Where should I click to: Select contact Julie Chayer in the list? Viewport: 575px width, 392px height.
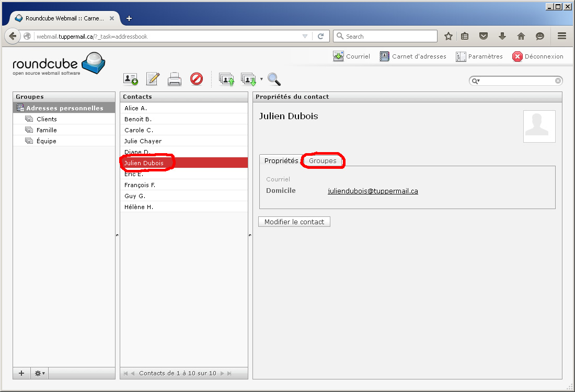(x=143, y=141)
